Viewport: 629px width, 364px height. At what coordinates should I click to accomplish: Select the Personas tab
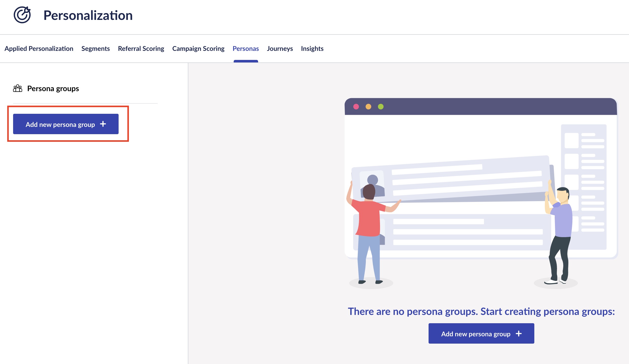pyautogui.click(x=246, y=49)
